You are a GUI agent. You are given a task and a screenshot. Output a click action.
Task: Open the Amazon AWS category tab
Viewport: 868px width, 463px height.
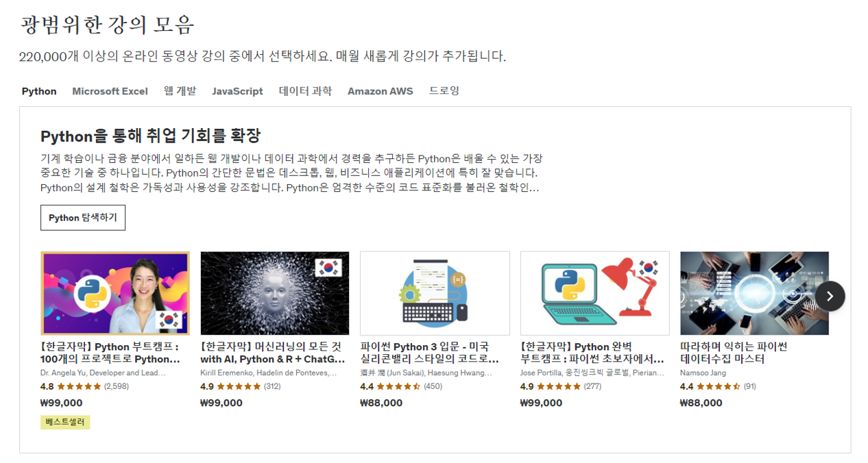pos(380,90)
